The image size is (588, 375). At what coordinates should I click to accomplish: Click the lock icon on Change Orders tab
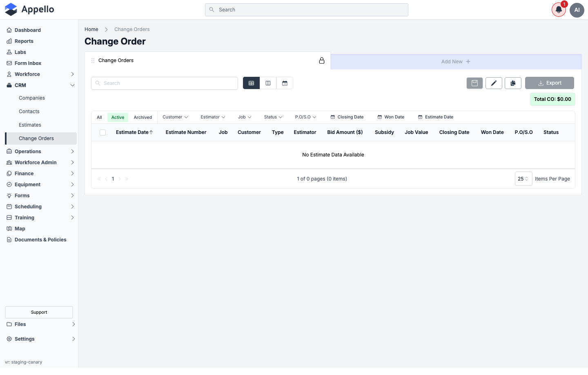[x=322, y=60]
